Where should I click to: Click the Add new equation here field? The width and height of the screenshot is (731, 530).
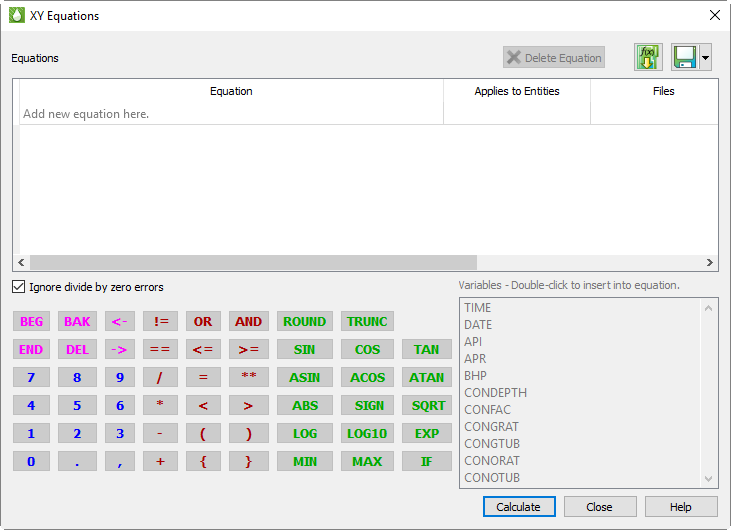point(230,114)
